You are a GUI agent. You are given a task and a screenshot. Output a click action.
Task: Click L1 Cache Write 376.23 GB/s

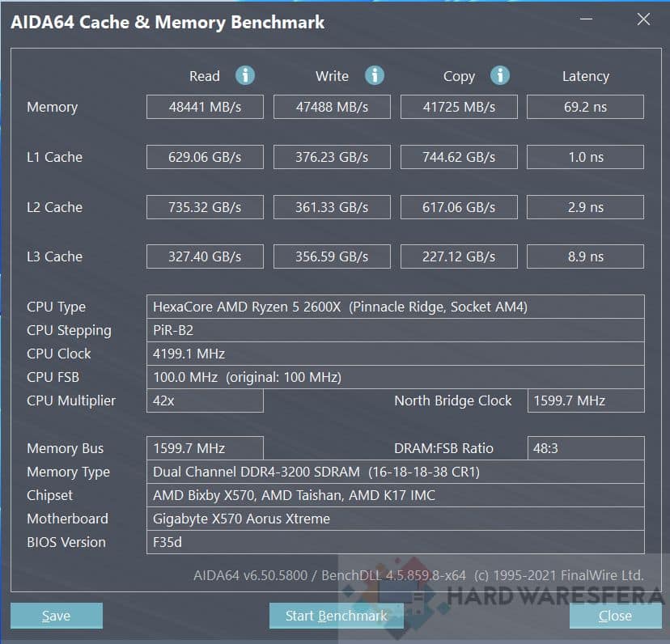coord(332,157)
